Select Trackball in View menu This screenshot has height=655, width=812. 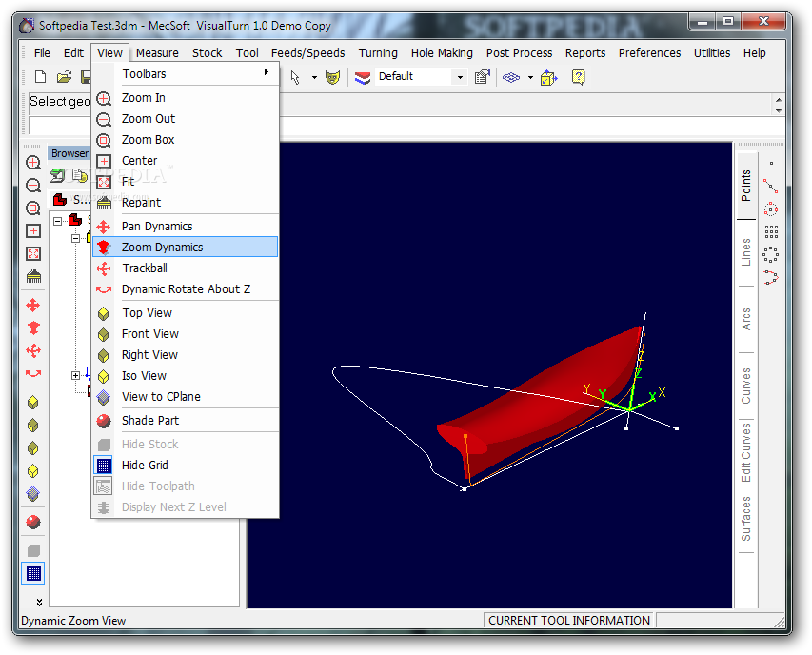point(186,268)
